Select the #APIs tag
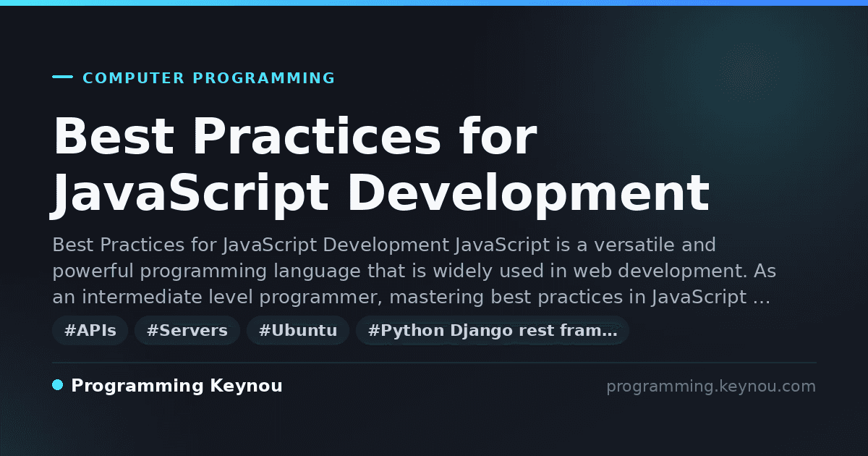 90,331
